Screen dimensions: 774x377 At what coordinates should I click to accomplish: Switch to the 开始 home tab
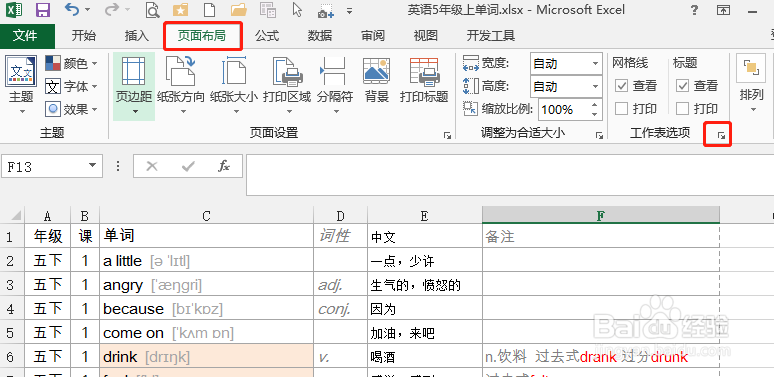pos(84,36)
